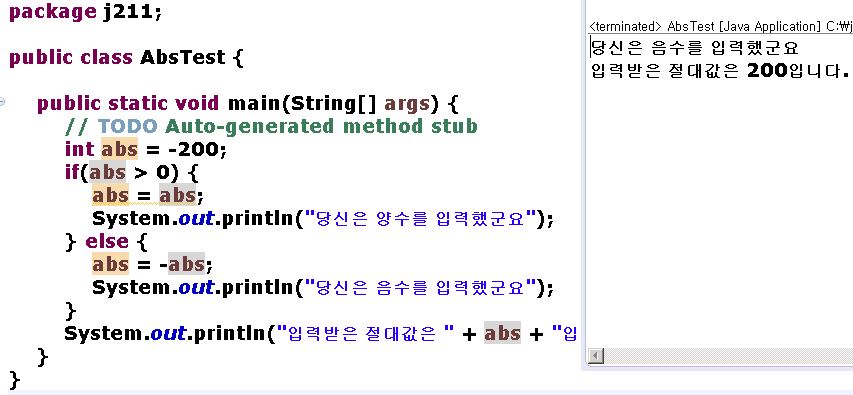The image size is (853, 395).
Task: Click the 'else' keyword
Action: tap(107, 241)
